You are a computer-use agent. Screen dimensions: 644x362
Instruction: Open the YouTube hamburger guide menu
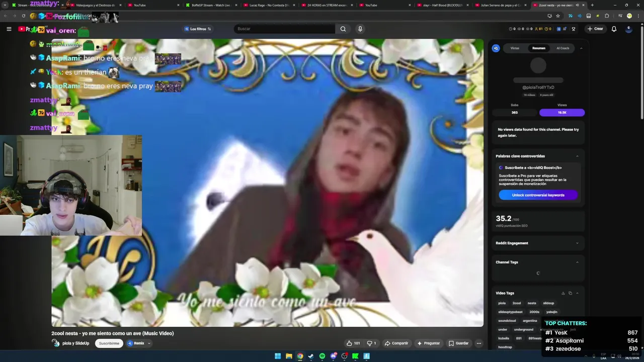point(9,29)
